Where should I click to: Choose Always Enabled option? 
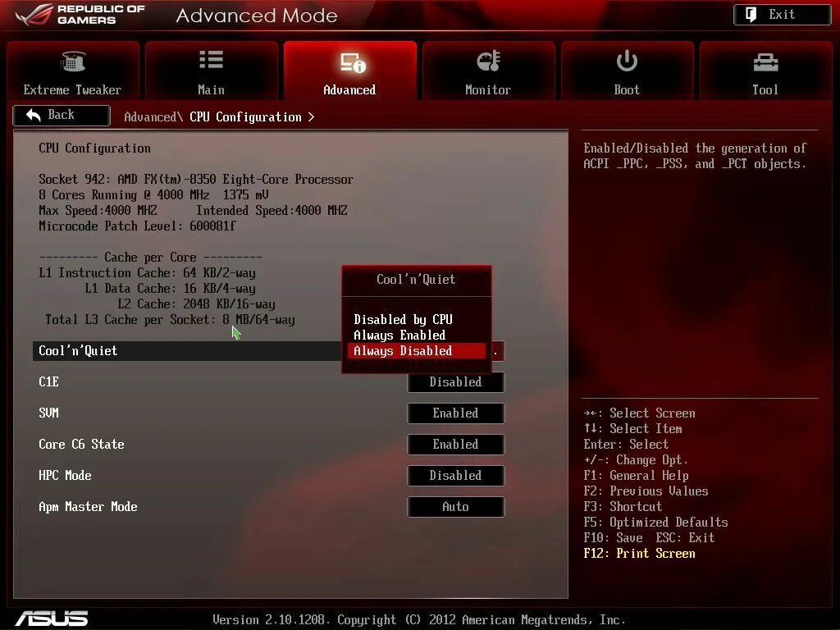[x=399, y=336]
